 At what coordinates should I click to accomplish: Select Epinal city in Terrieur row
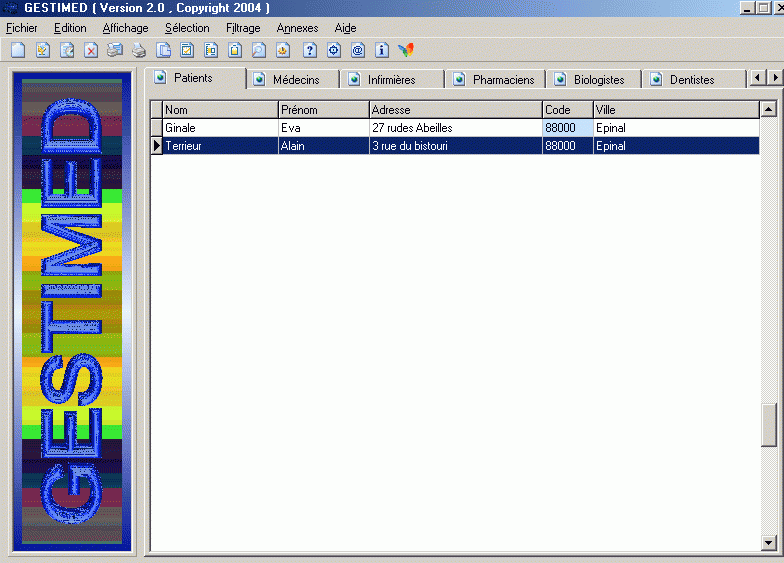point(676,146)
